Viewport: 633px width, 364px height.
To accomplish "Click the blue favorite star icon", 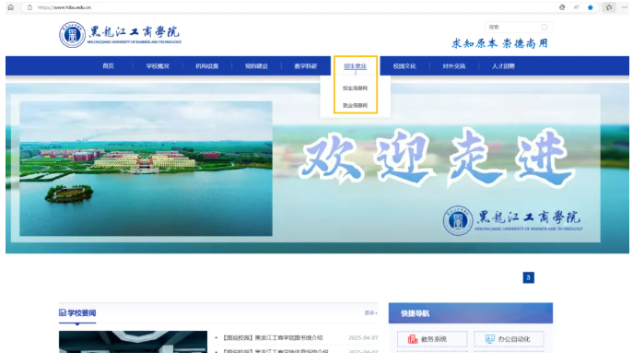I will pos(591,7).
